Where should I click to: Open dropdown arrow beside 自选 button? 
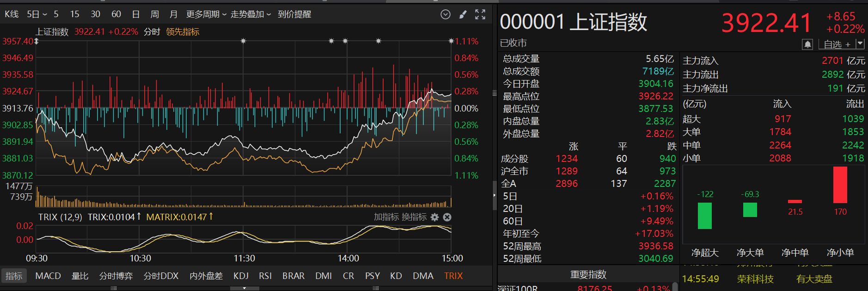[x=860, y=44]
